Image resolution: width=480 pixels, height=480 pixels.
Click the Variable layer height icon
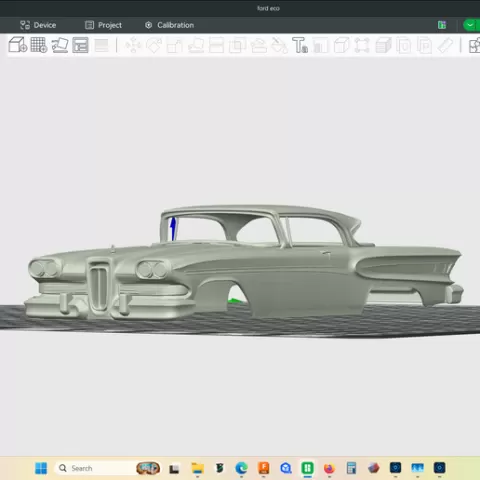click(101, 45)
